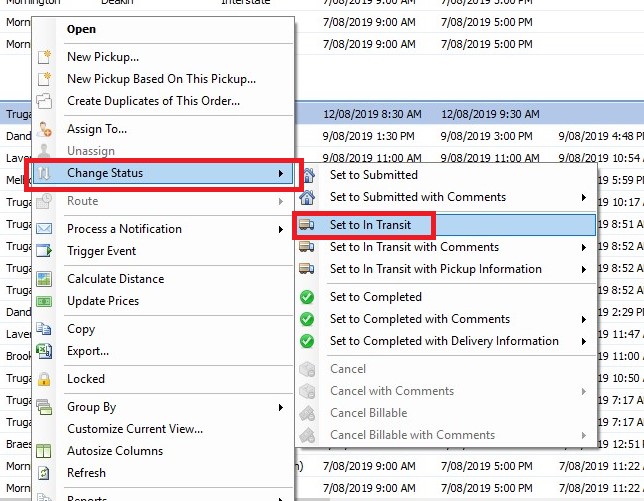Click the Calculate Distance map icon
The image size is (644, 501).
tap(44, 279)
